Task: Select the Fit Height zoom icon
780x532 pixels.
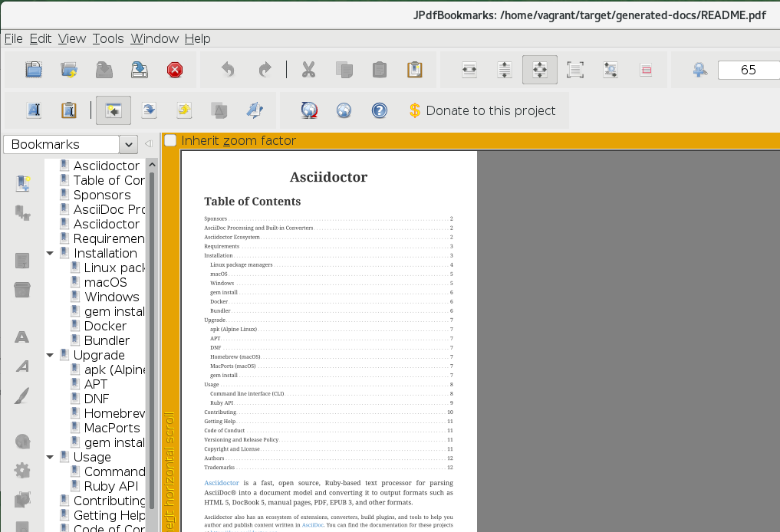Action: (x=505, y=70)
